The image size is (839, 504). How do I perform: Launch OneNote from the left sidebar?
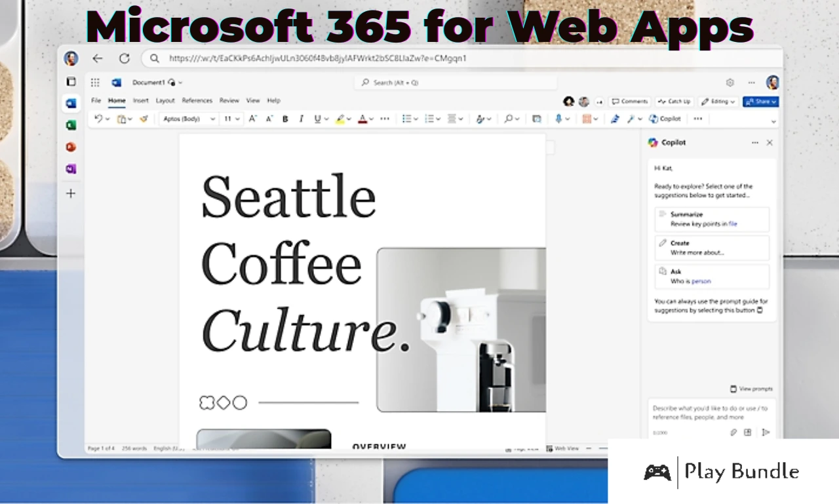[x=71, y=169]
